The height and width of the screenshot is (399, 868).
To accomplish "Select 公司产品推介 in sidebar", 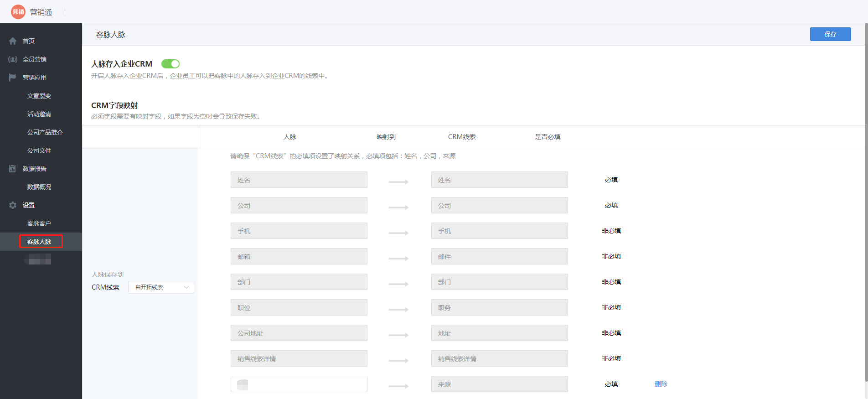I will click(45, 132).
